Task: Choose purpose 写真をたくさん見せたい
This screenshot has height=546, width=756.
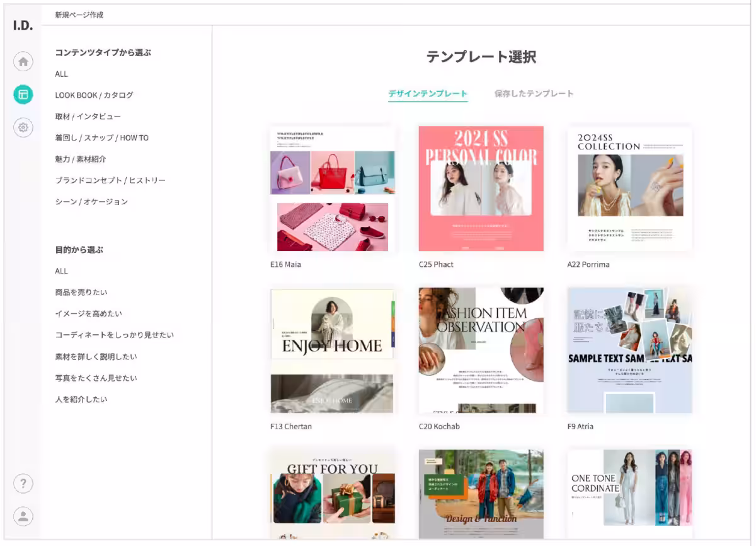Action: [96, 378]
